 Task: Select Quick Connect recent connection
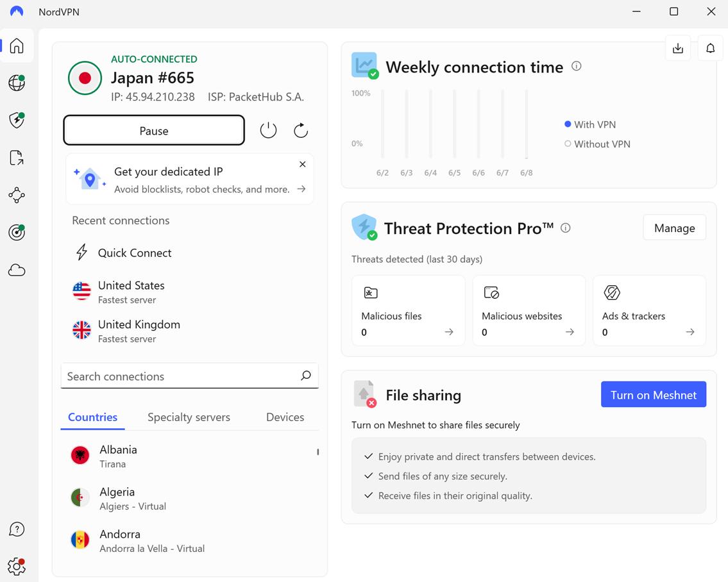tap(189, 253)
